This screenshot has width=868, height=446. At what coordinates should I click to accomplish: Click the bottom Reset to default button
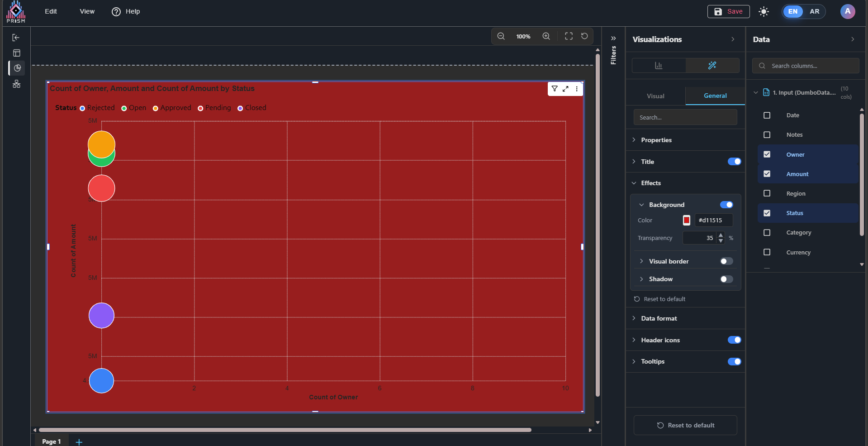coord(685,425)
